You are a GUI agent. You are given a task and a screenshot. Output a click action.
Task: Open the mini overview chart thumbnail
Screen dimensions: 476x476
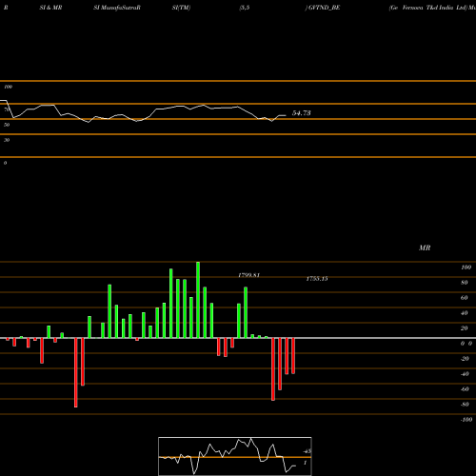[x=235, y=456]
